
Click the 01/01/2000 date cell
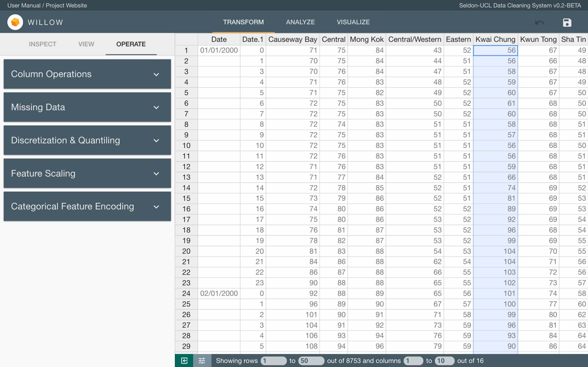coord(219,50)
